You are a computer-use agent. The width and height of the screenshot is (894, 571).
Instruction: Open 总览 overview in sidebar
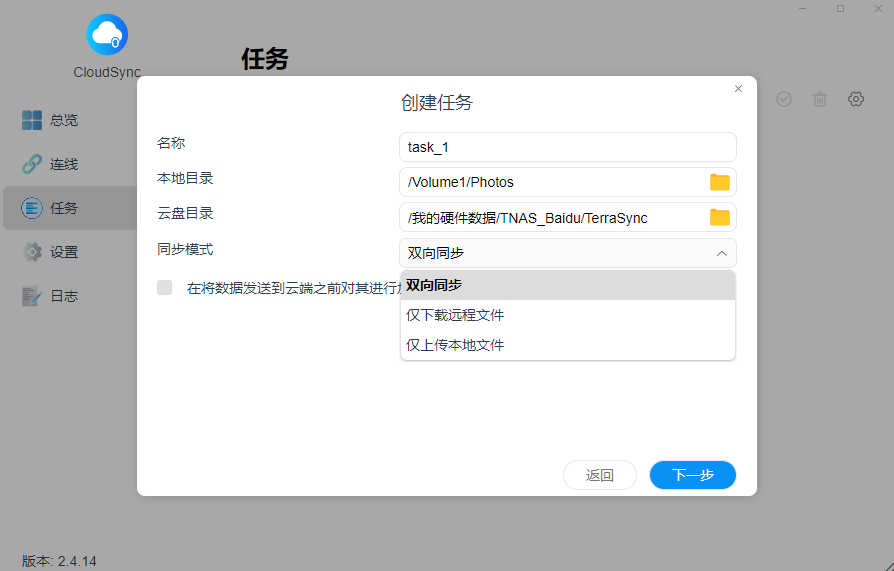64,120
